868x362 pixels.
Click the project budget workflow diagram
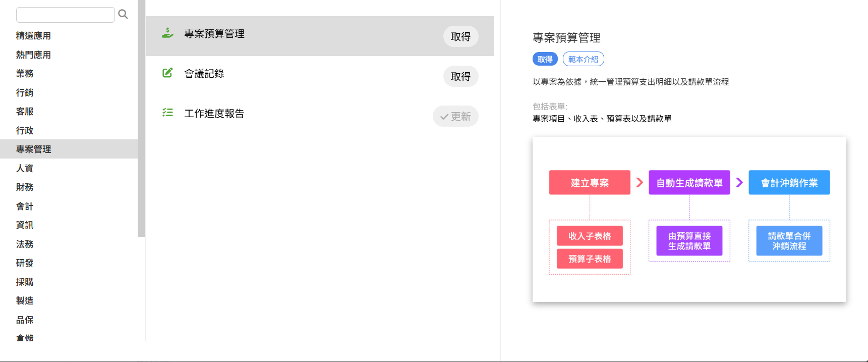click(x=689, y=219)
